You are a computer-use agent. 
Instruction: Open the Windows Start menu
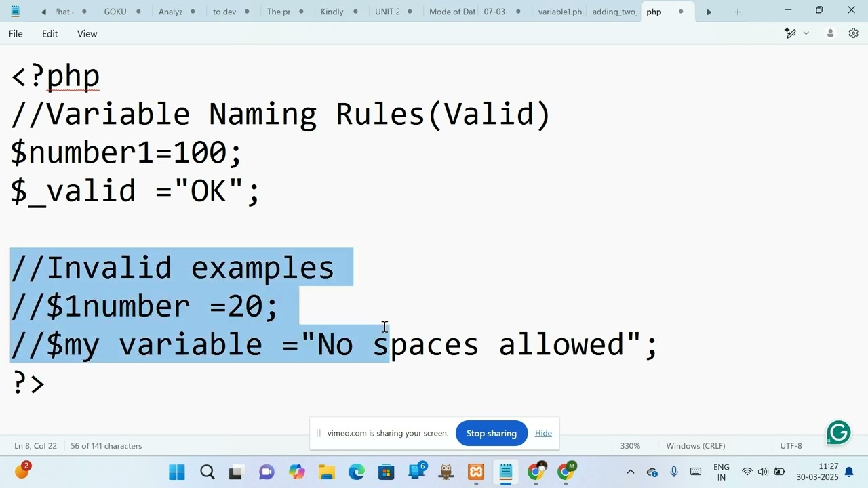pos(177,472)
